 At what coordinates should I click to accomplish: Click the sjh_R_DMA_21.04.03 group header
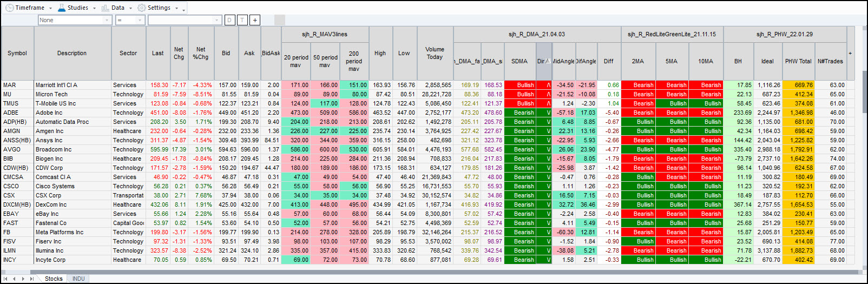537,34
